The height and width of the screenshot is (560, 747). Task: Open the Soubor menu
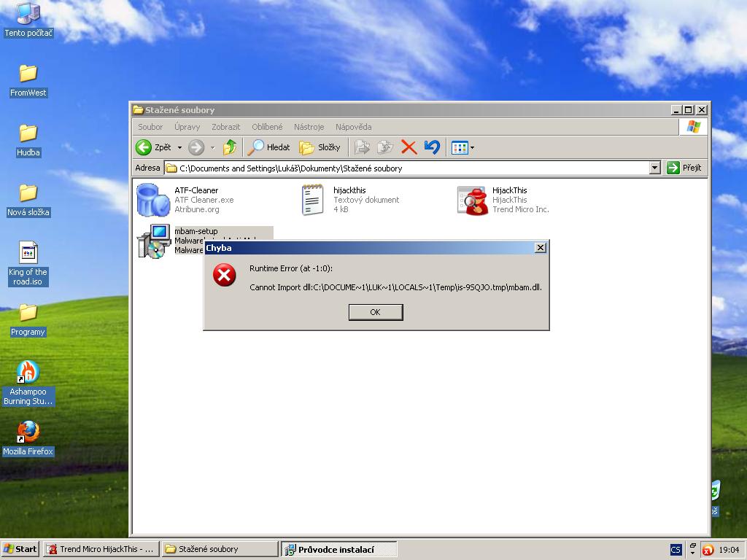pos(150,127)
